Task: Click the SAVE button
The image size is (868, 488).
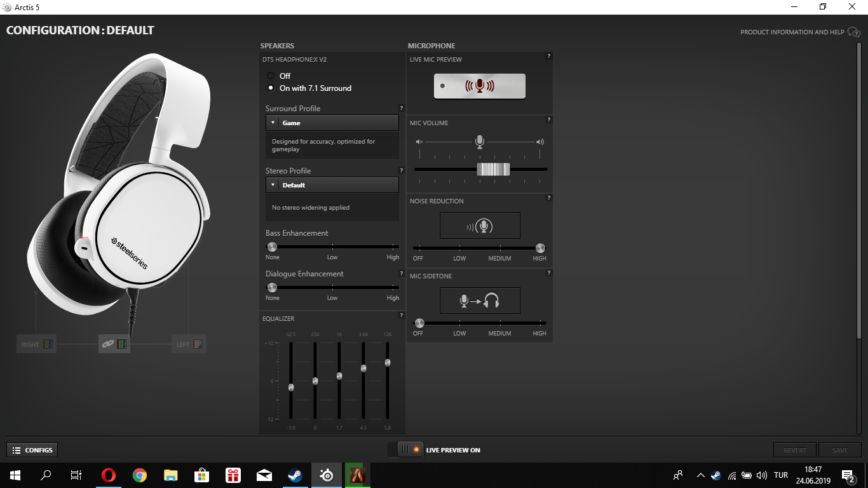Action: [x=840, y=450]
